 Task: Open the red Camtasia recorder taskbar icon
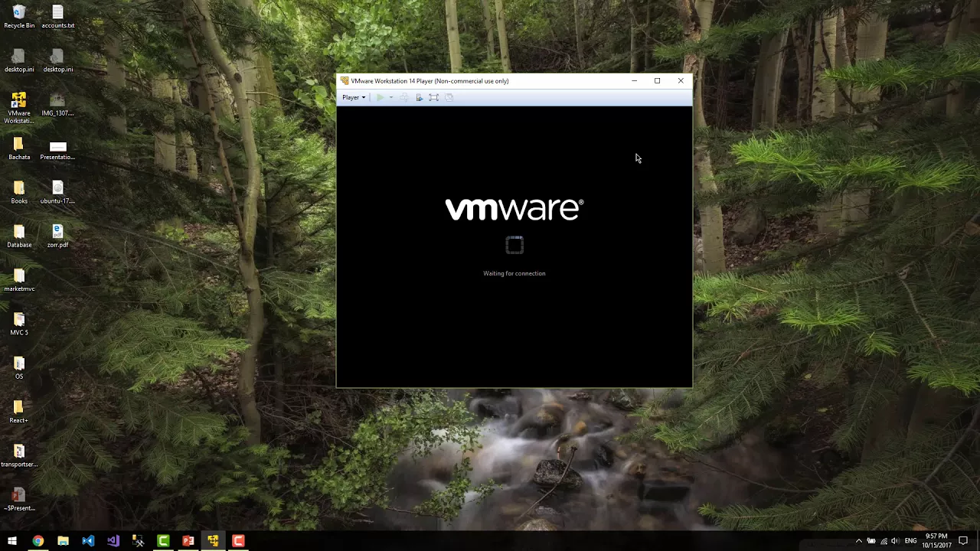point(238,541)
